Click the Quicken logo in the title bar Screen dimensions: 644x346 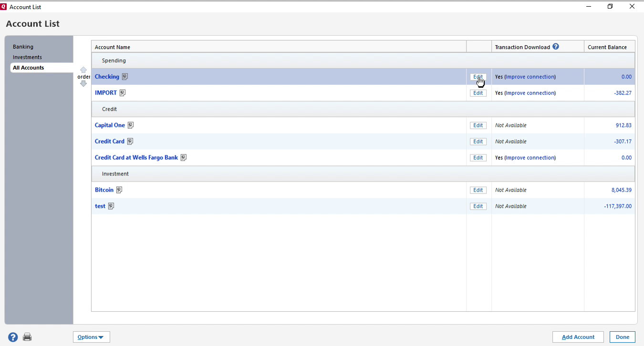[x=4, y=7]
